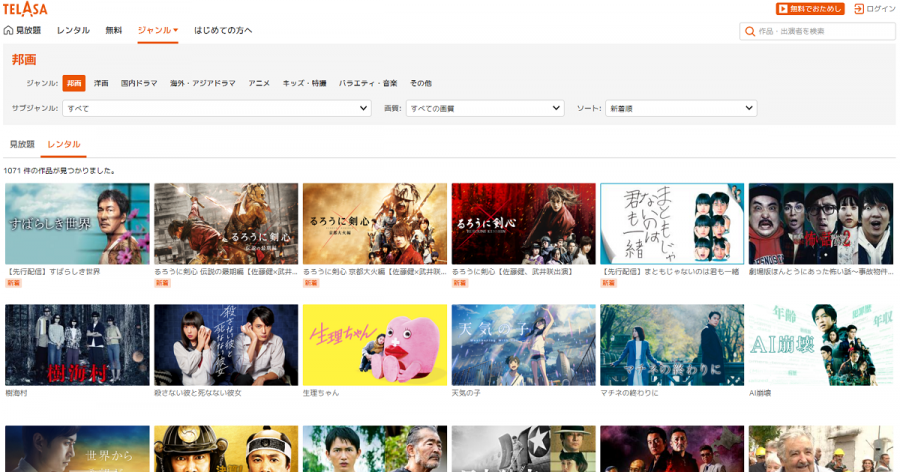Open the レンタル nav item
Image resolution: width=900 pixels, height=472 pixels.
point(73,30)
